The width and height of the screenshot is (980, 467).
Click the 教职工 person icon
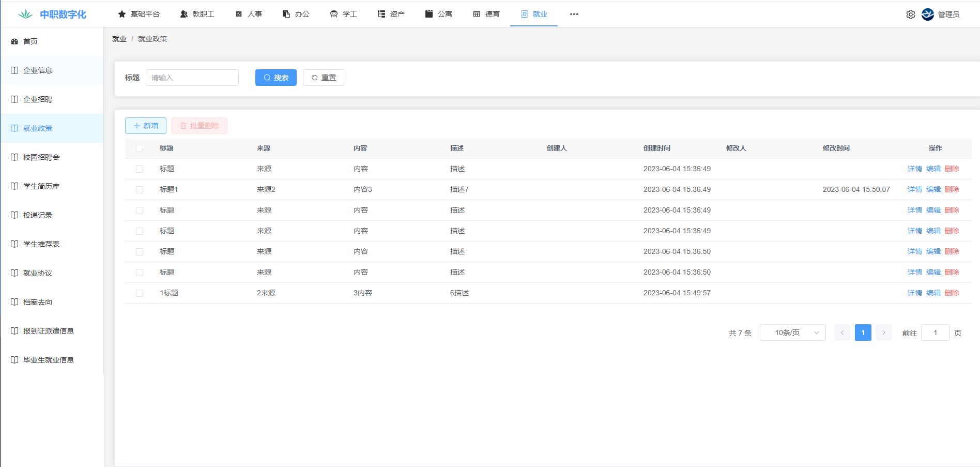pyautogui.click(x=184, y=14)
